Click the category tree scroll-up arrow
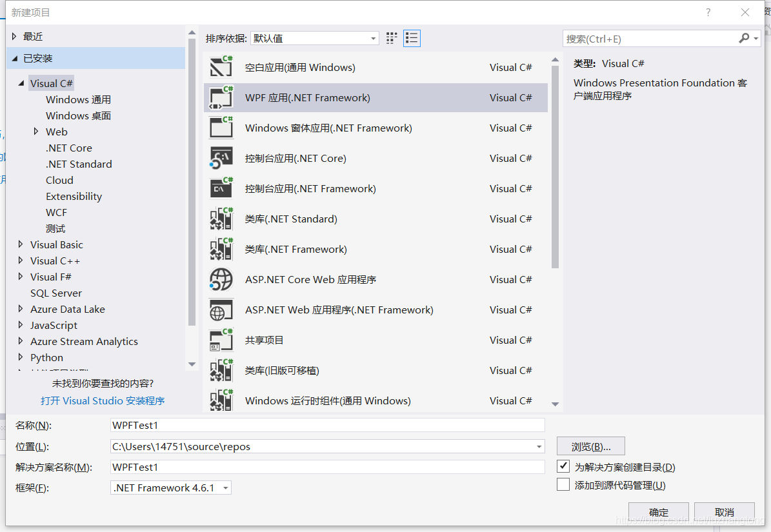This screenshot has height=532, width=771. click(x=192, y=33)
